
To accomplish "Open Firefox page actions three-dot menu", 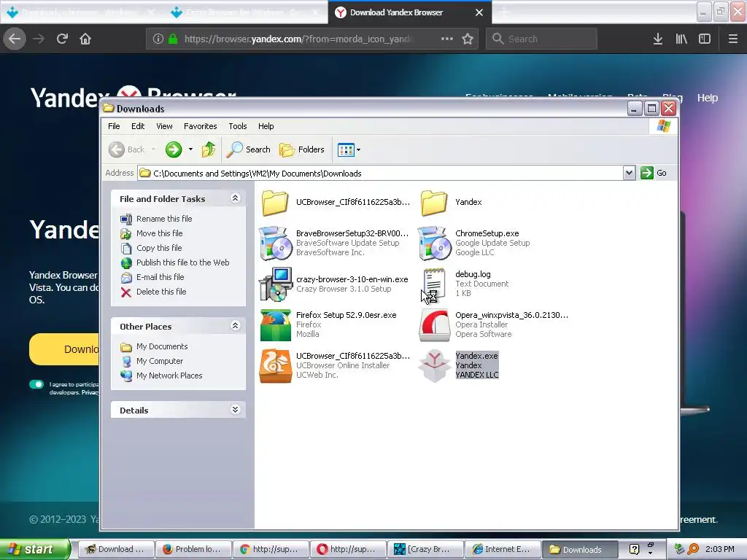I will click(x=447, y=39).
